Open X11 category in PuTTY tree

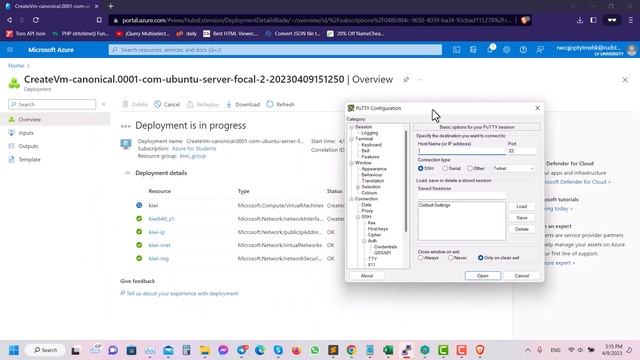click(x=371, y=264)
